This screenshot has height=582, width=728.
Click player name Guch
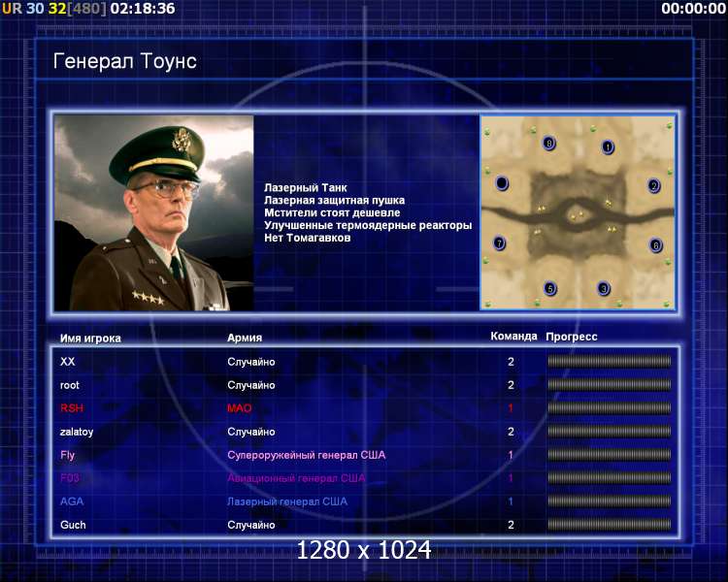click(x=73, y=525)
